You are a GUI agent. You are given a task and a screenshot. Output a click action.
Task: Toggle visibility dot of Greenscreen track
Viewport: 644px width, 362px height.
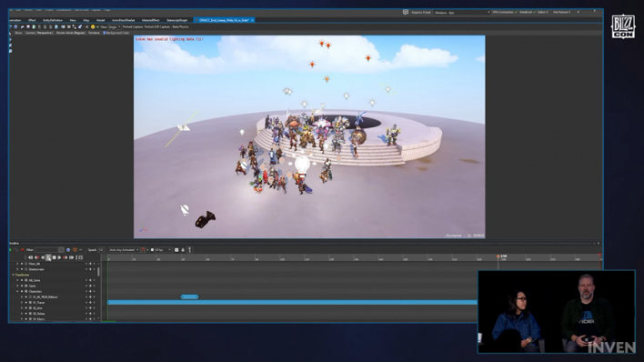point(22,269)
